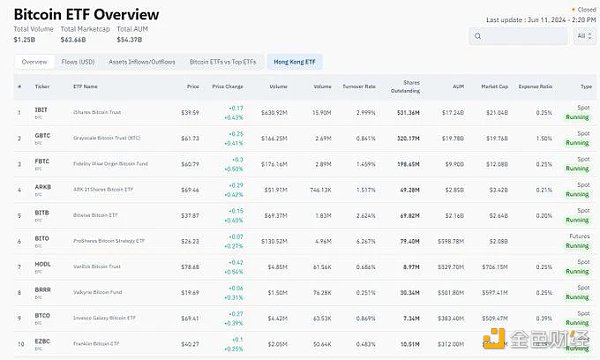Focus the ETF search input field
600x360 pixels.
[518, 36]
